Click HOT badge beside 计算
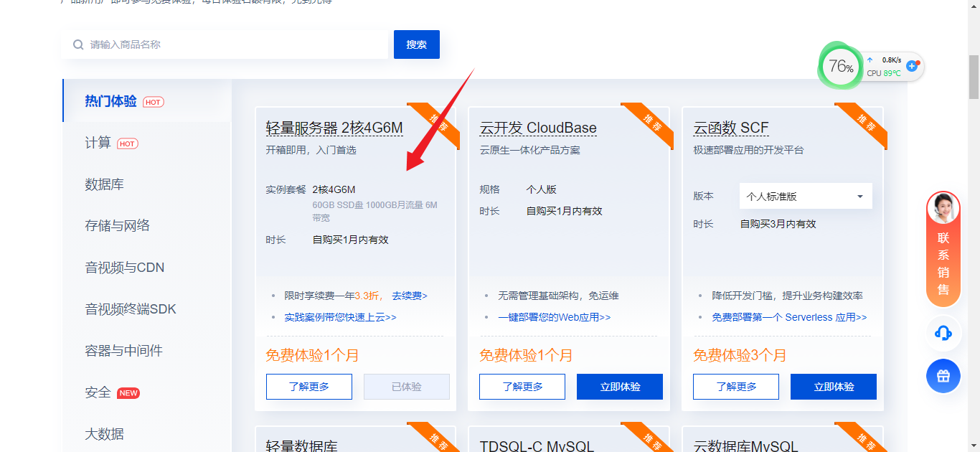This screenshot has width=980, height=452. coord(128,143)
